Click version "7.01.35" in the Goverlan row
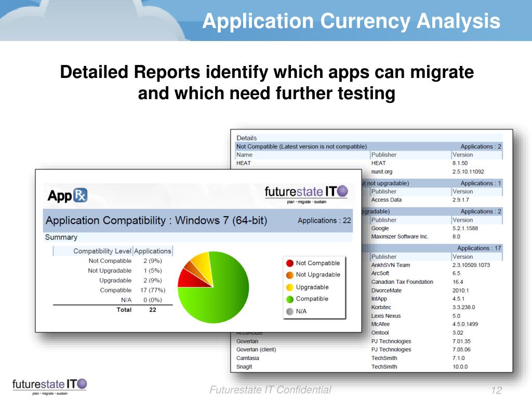Image resolution: width=532 pixels, height=399 pixels. coord(461,341)
